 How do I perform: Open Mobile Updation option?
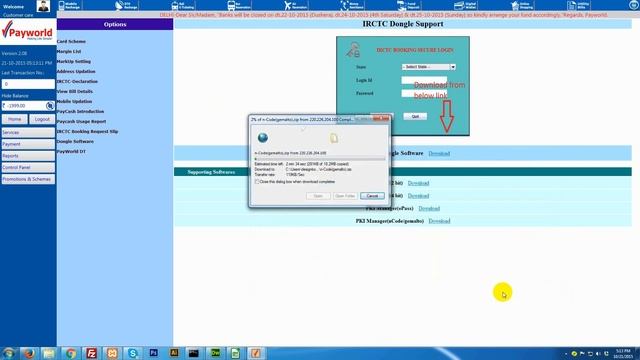(75, 102)
